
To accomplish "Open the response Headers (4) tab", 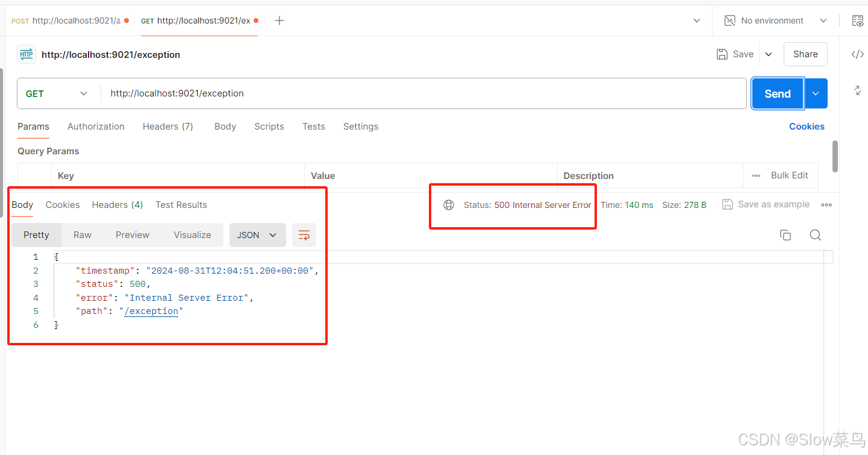I will tap(117, 205).
